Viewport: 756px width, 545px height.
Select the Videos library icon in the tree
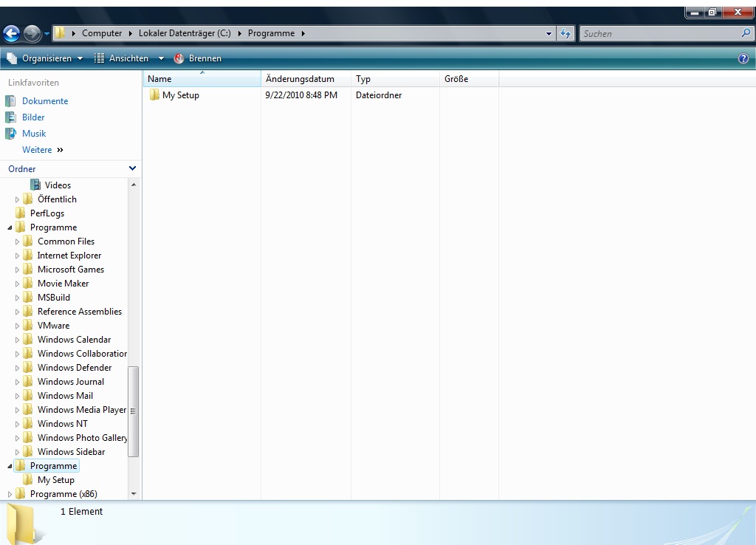(x=35, y=185)
